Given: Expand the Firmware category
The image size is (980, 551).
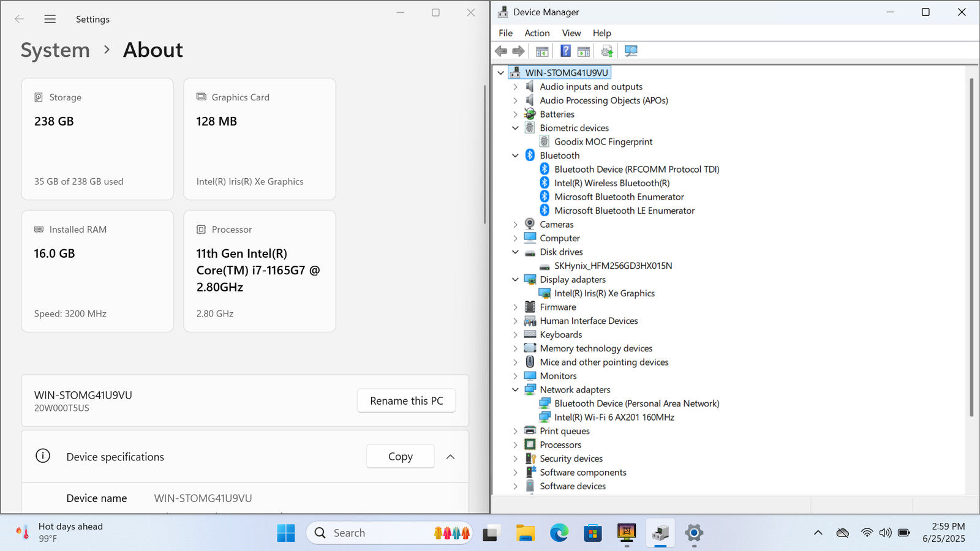Looking at the screenshot, I should [515, 307].
